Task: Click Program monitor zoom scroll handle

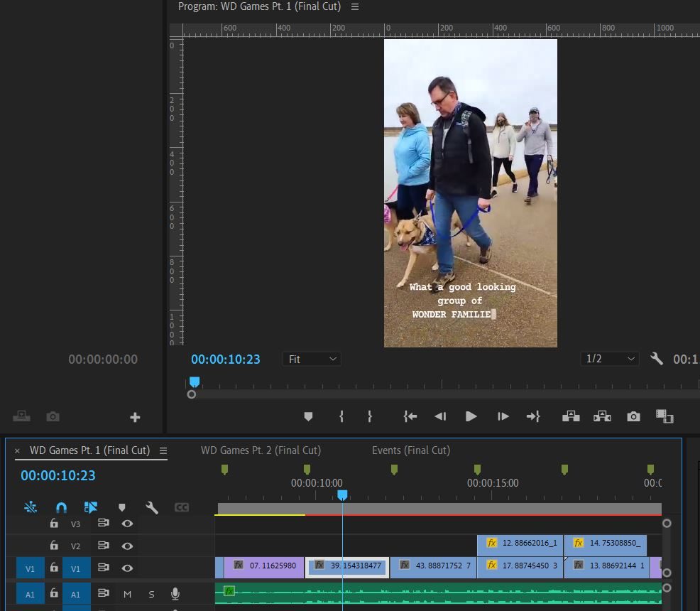Action: tap(192, 394)
